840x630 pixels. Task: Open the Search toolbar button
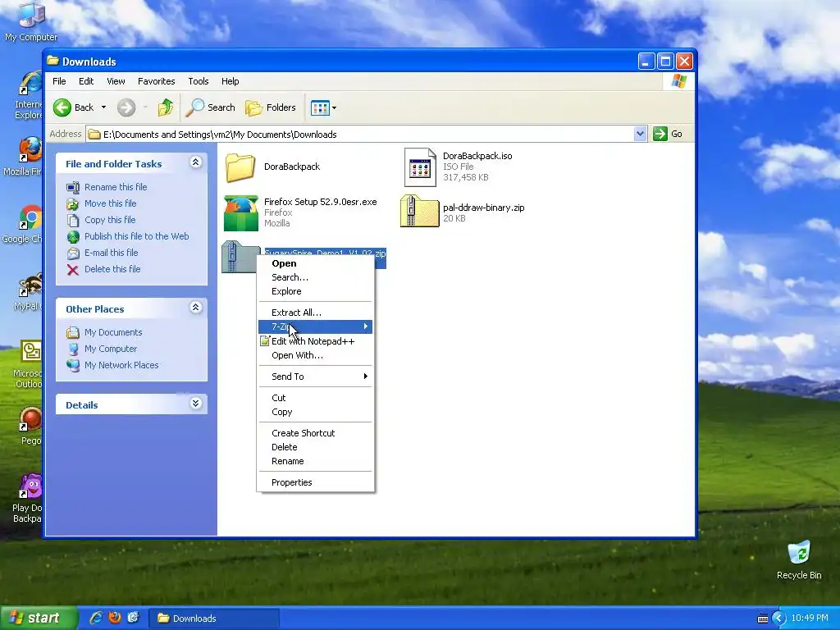pyautogui.click(x=211, y=107)
